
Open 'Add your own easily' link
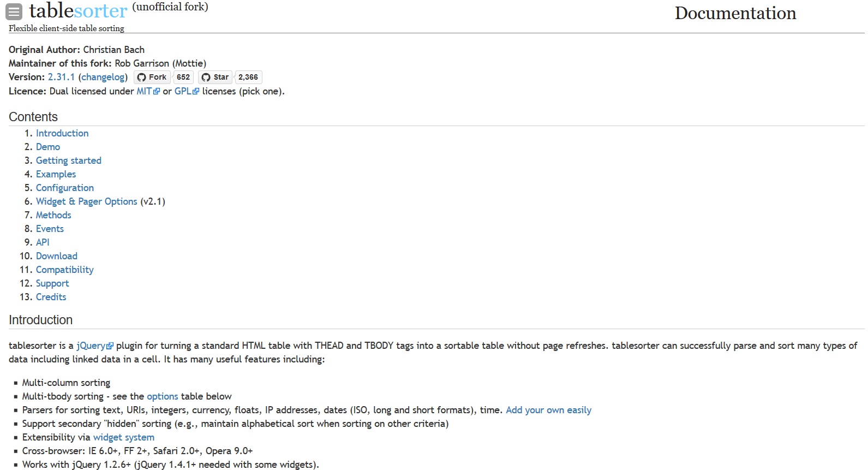[x=548, y=410]
